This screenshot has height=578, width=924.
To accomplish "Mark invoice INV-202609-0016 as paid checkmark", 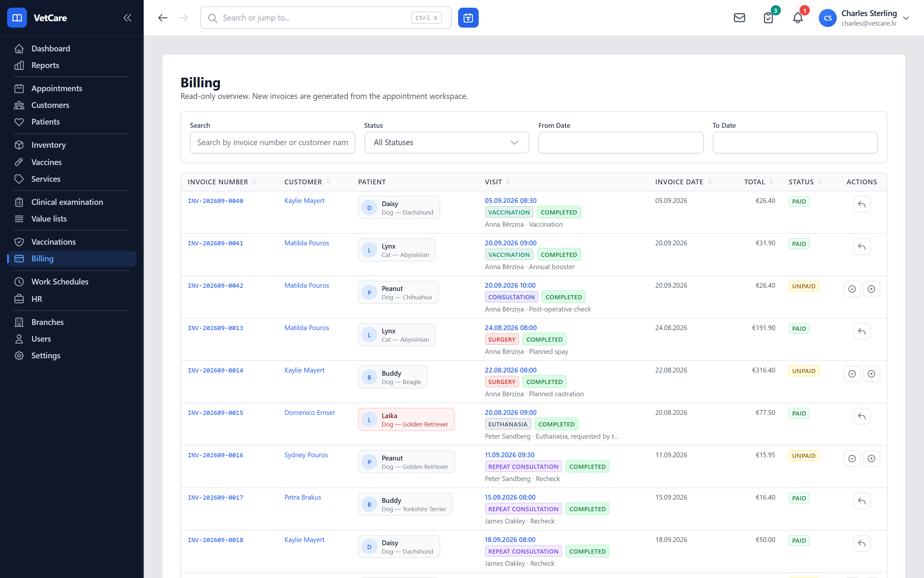I will (x=852, y=459).
